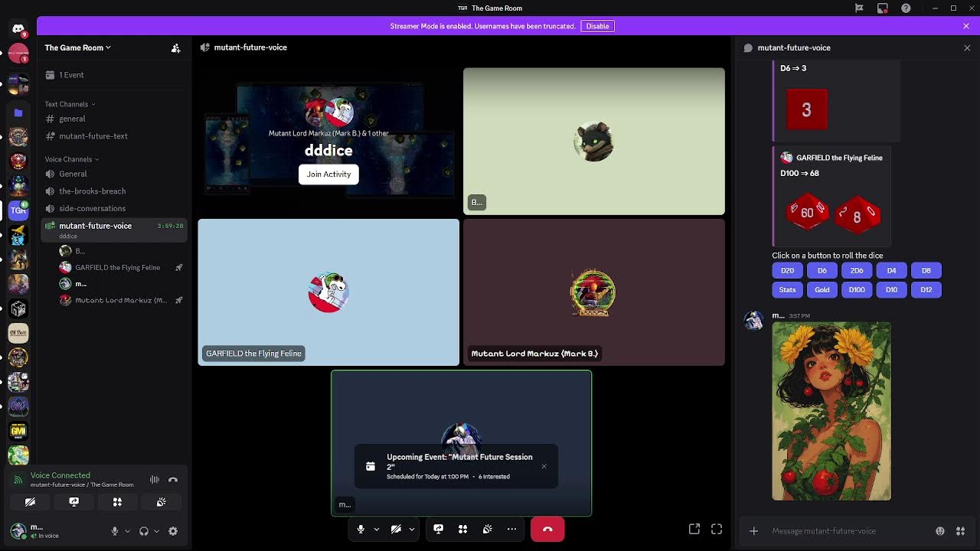This screenshot has width=980, height=551.
Task: Open more options ellipsis in call bar
Action: [511, 529]
